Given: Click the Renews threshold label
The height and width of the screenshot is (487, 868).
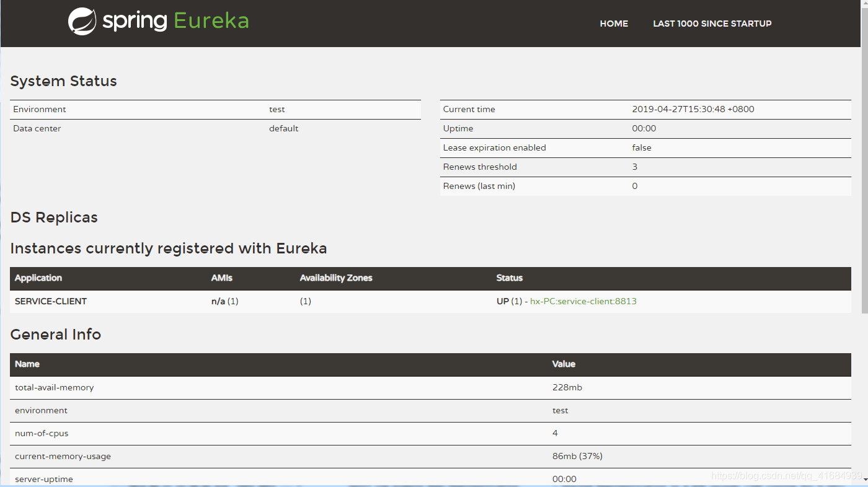Looking at the screenshot, I should pyautogui.click(x=480, y=167).
